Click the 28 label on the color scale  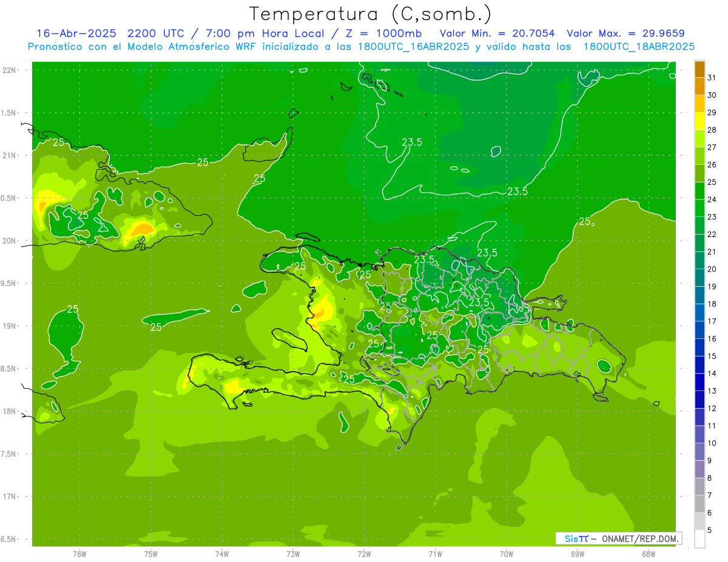[x=712, y=130]
